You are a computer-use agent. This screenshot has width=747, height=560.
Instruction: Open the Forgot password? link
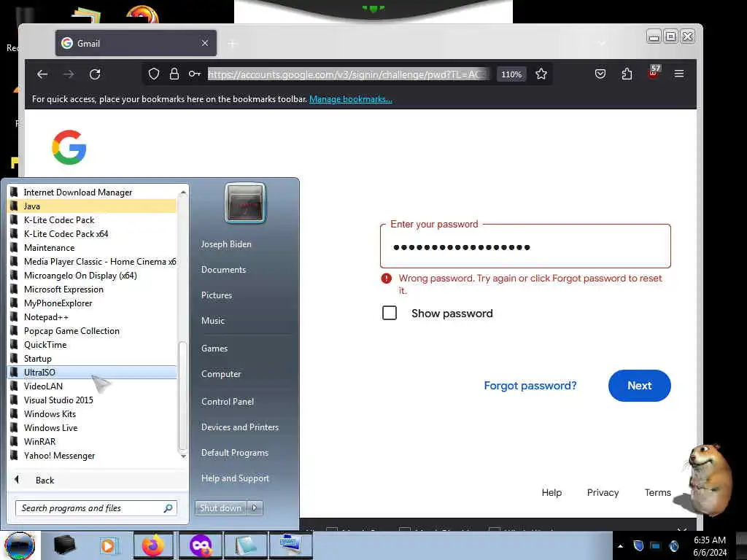click(x=530, y=386)
